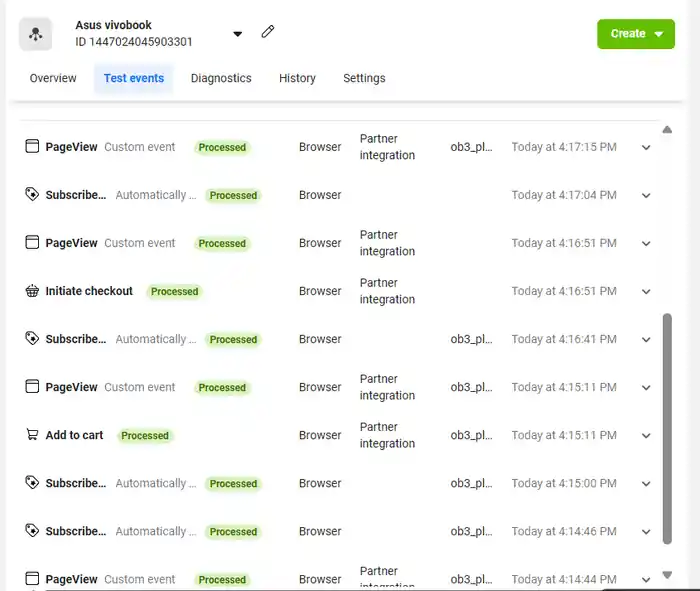
Task: Click the pencil edit name icon
Action: pos(268,32)
